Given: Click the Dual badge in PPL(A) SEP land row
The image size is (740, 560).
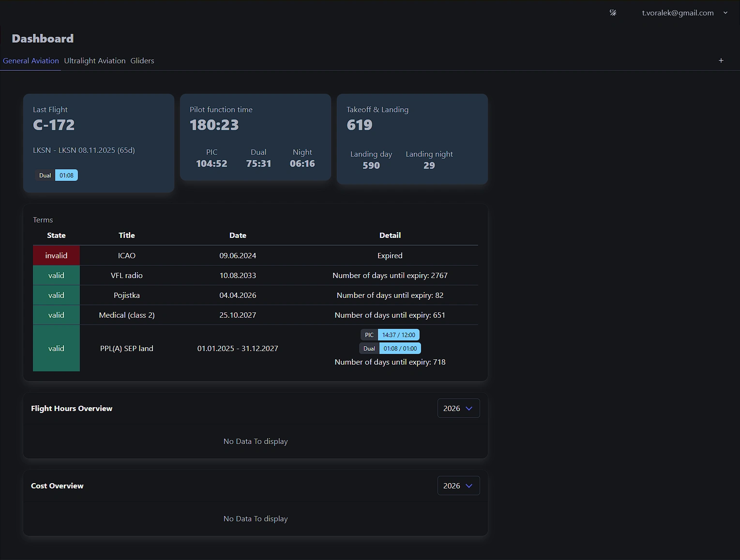Looking at the screenshot, I should click(369, 348).
